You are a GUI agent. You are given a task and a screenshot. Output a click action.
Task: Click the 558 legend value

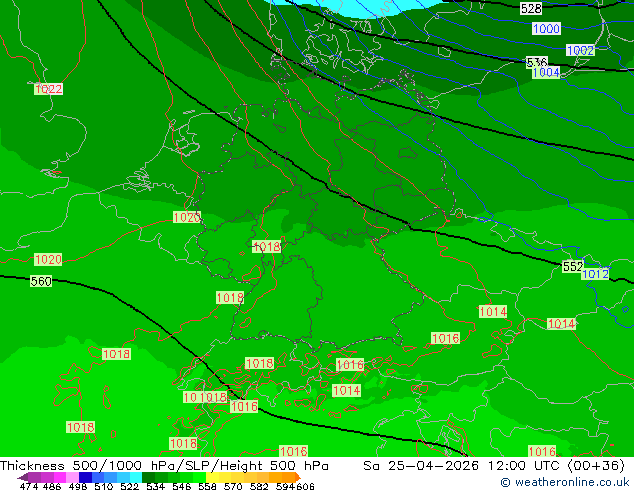207,486
